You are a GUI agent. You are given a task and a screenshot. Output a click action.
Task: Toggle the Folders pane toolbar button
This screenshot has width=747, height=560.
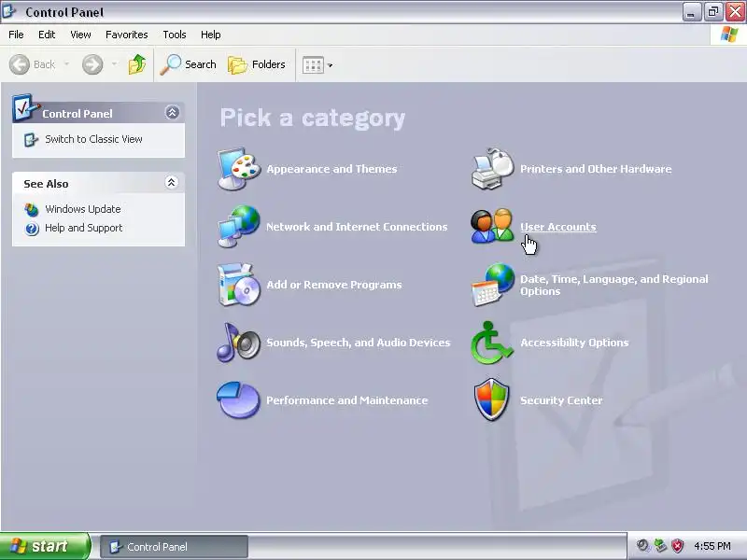click(x=257, y=64)
